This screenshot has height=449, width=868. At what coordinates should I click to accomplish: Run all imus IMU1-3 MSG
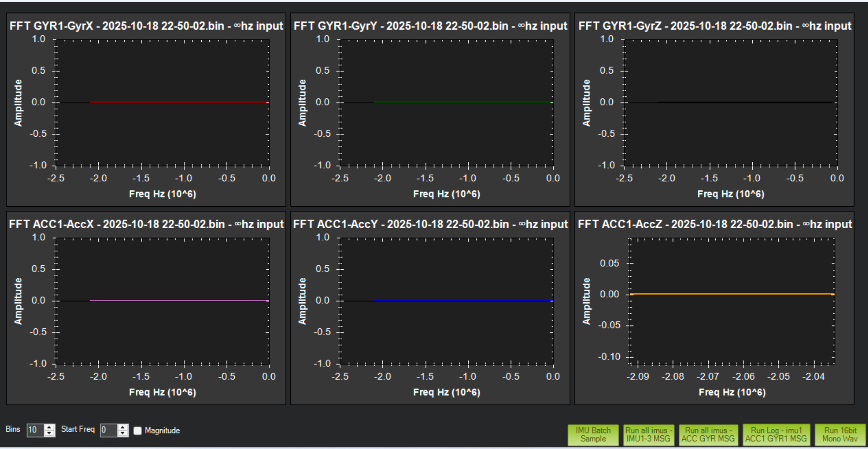[648, 434]
